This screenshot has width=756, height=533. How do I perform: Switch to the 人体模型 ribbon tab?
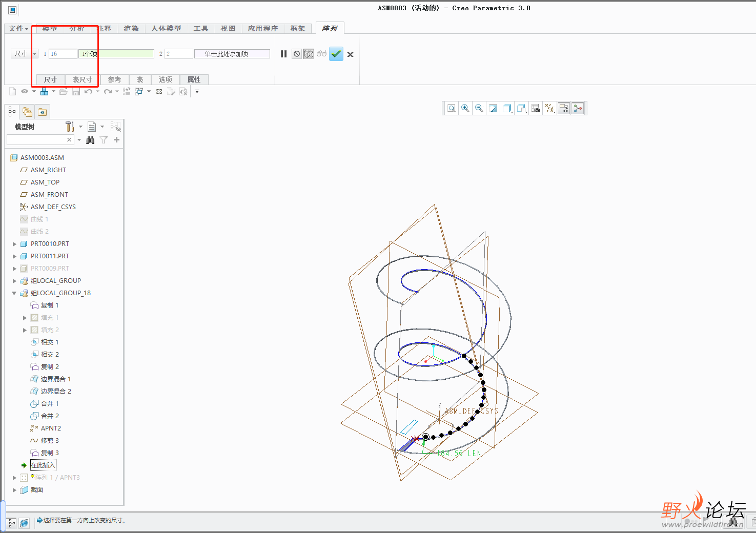166,29
